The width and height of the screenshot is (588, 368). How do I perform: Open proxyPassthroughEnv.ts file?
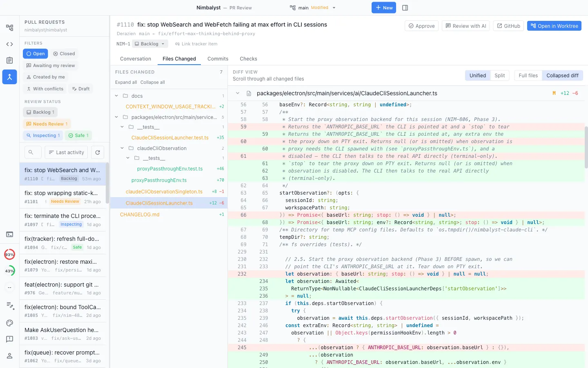pyautogui.click(x=169, y=180)
